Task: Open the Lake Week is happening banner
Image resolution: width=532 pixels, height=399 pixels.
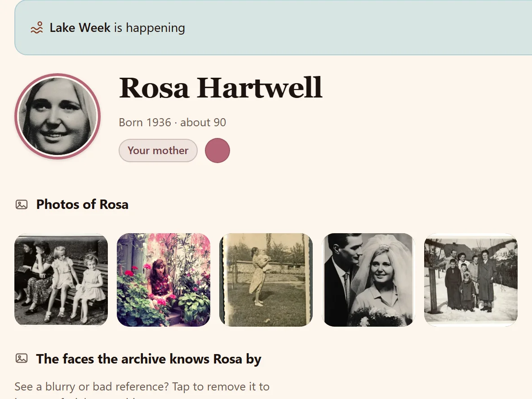Action: (273, 27)
